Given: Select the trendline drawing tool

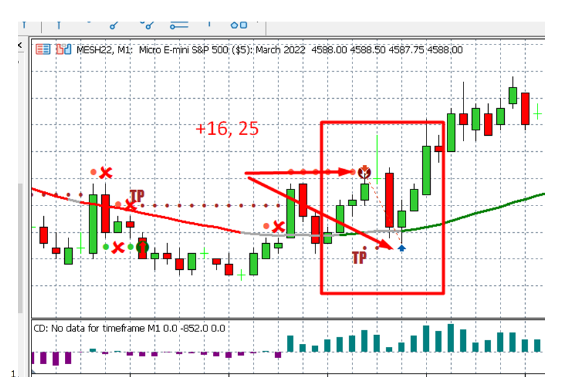Looking at the screenshot, I should (114, 25).
